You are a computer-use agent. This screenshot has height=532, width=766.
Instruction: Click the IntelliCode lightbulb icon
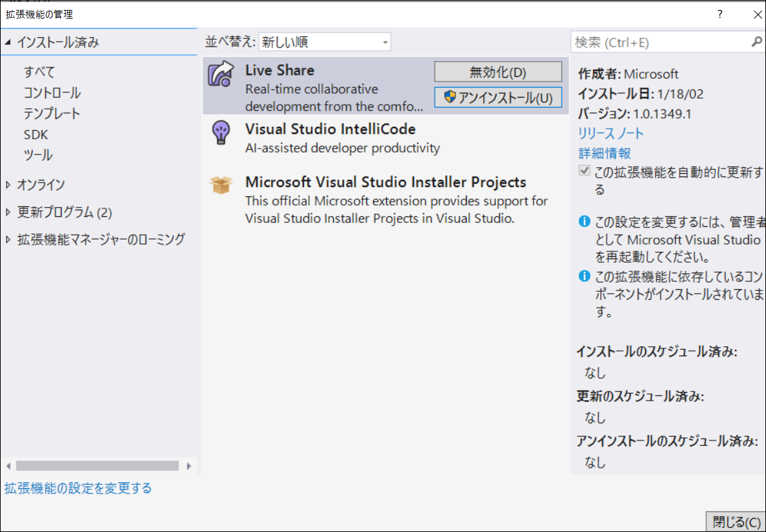pyautogui.click(x=221, y=132)
